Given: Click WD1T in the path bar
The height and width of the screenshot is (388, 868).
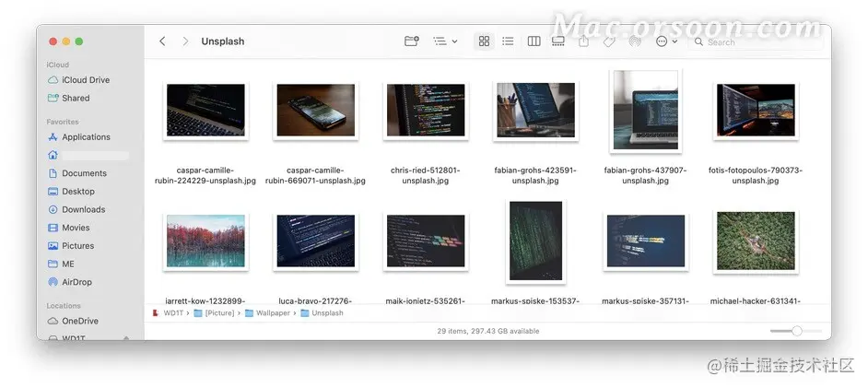Looking at the screenshot, I should click(x=168, y=313).
